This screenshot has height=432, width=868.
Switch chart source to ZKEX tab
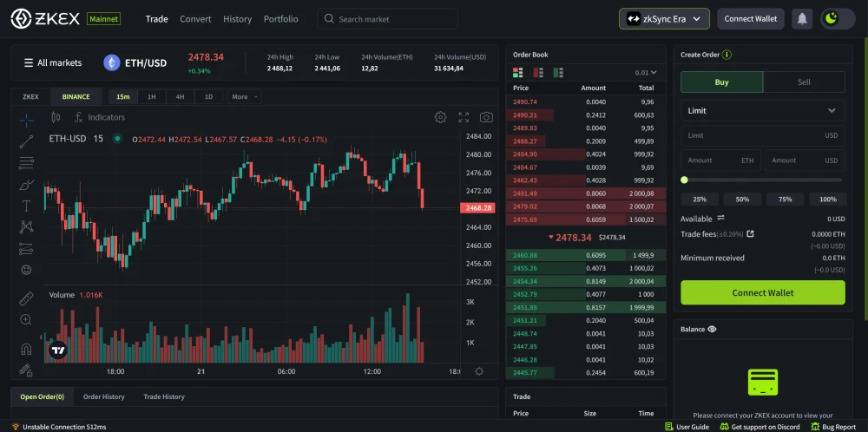coord(30,97)
